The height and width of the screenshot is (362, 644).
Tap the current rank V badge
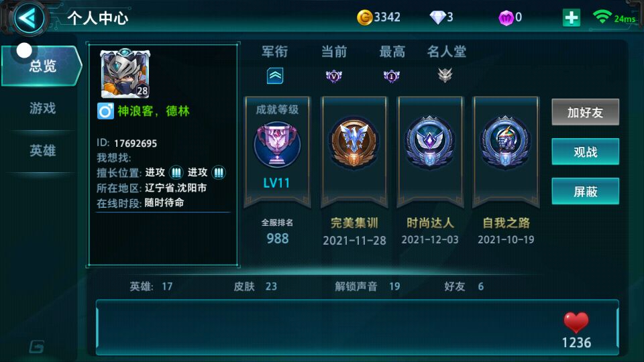pos(333,76)
